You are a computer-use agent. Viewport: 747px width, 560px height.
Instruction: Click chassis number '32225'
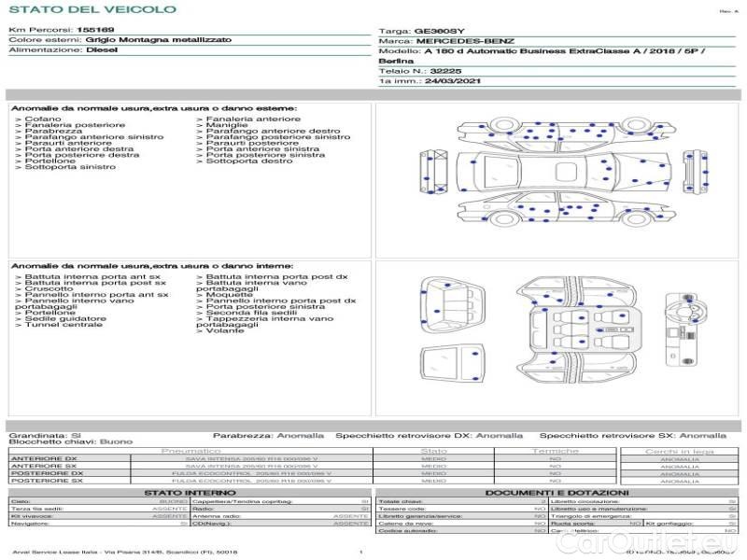tap(445, 71)
